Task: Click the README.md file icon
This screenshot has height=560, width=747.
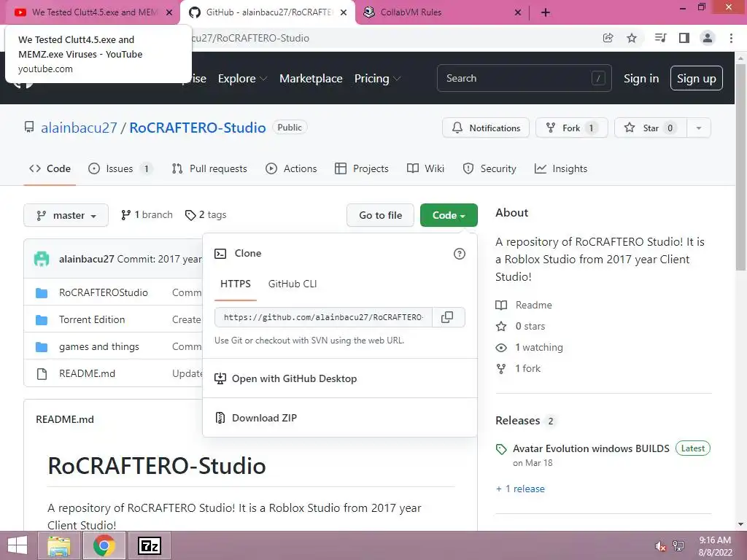Action: pos(42,374)
